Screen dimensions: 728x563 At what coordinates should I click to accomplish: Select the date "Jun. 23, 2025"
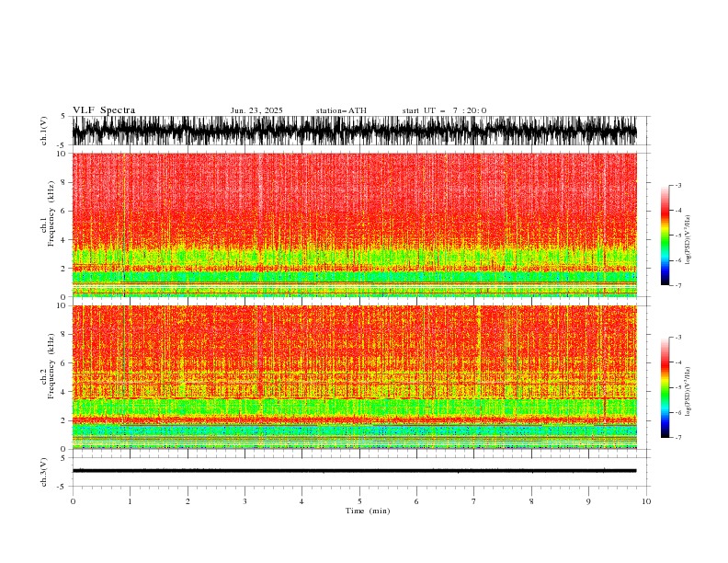point(256,110)
